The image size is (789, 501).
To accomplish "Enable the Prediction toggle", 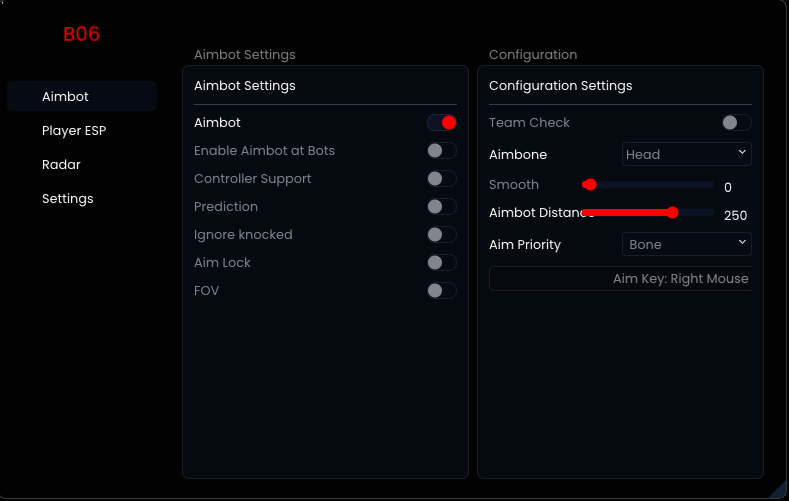I will [442, 207].
